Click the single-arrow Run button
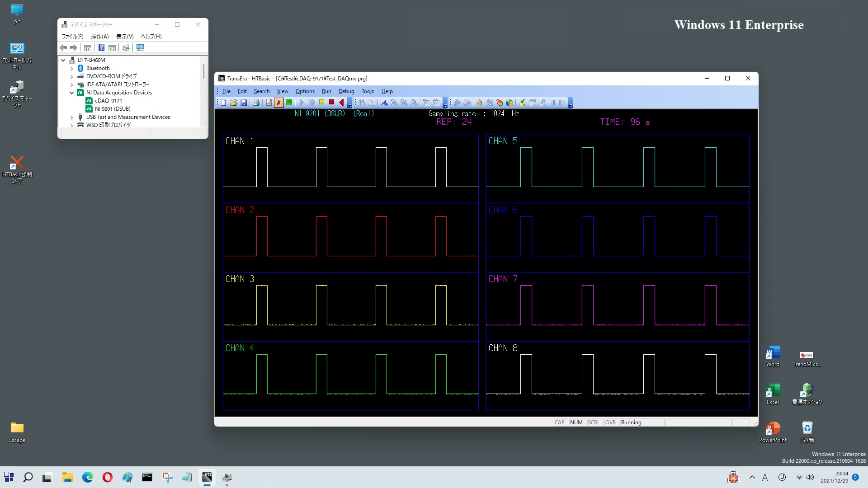The width and height of the screenshot is (868, 488). 302,103
